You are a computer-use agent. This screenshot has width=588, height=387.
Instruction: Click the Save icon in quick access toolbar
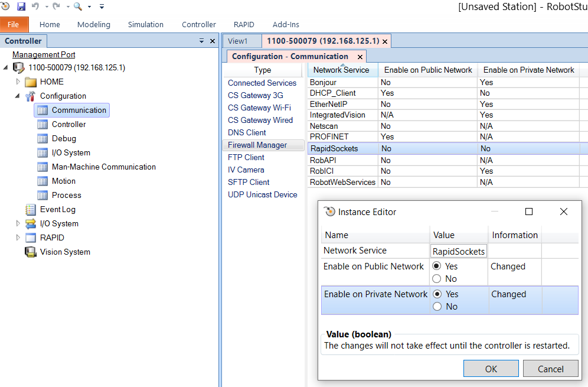(x=21, y=6)
